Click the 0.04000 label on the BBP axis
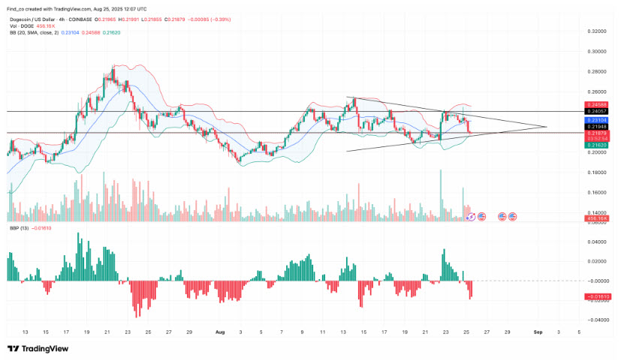 (597, 242)
